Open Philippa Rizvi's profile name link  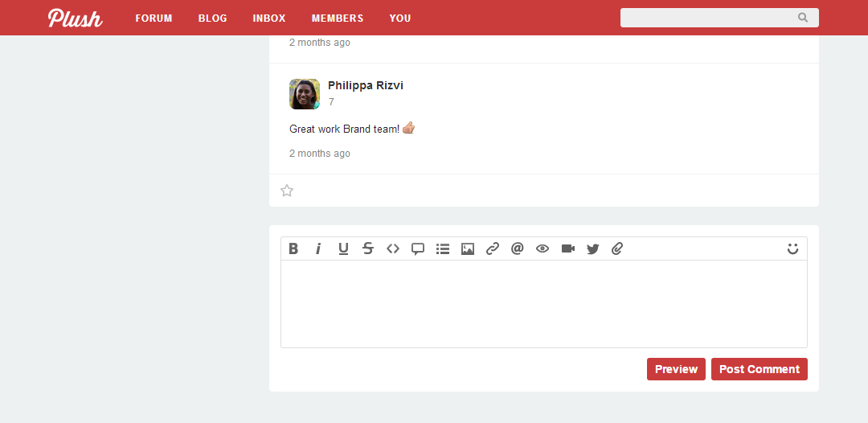pyautogui.click(x=366, y=85)
